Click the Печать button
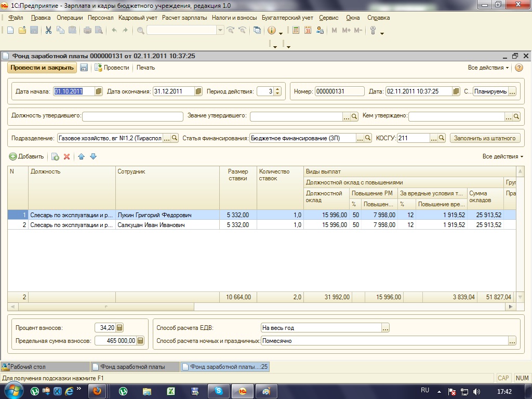 point(145,68)
